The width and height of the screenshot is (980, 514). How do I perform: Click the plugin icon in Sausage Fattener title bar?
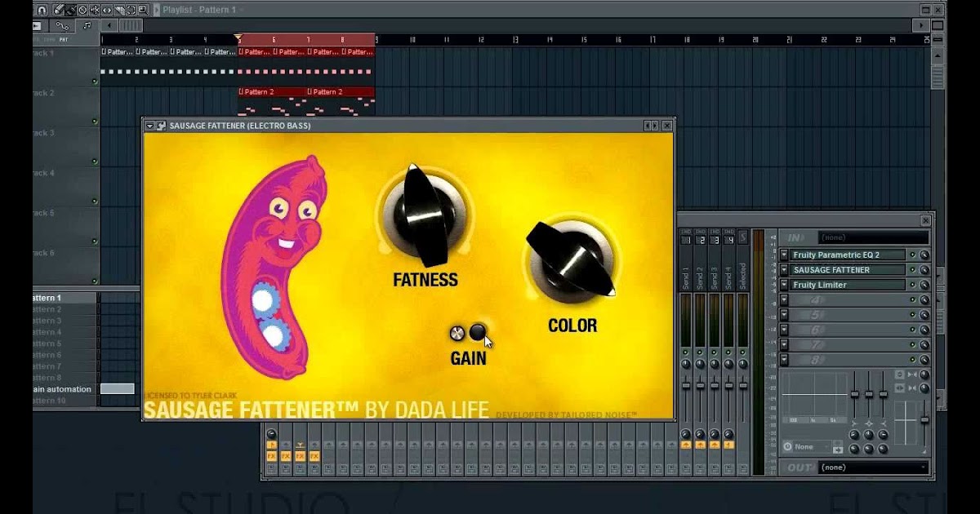161,126
